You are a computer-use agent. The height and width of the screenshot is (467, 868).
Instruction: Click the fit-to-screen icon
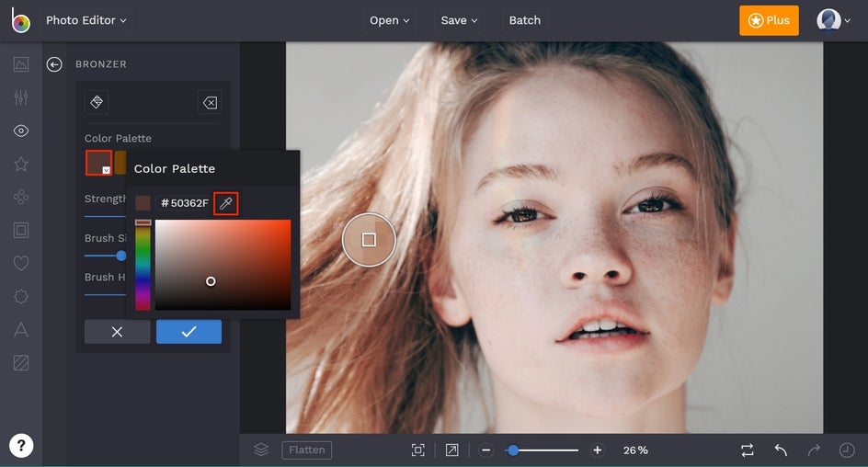(x=418, y=450)
